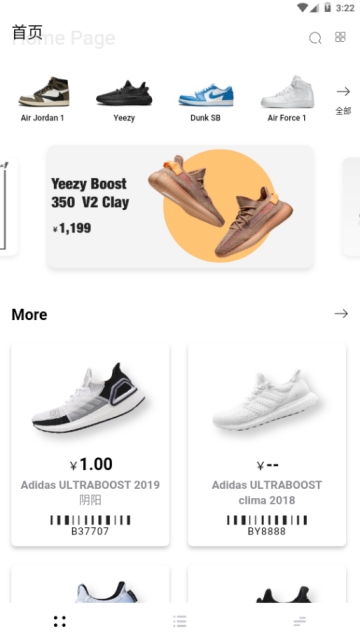Open the Yeezy Boost 350 V2 Clay banner
Viewport: 360px width, 640px height.
(x=180, y=207)
